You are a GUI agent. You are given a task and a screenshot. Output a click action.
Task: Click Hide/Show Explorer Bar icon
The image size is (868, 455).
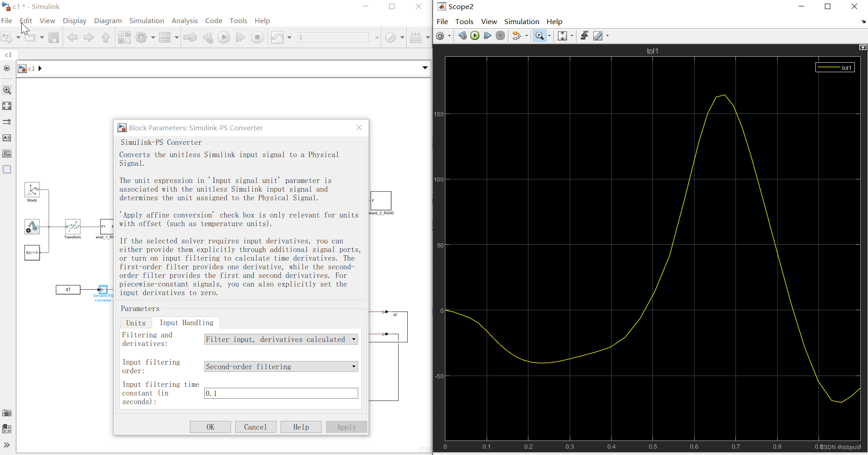coord(7,68)
